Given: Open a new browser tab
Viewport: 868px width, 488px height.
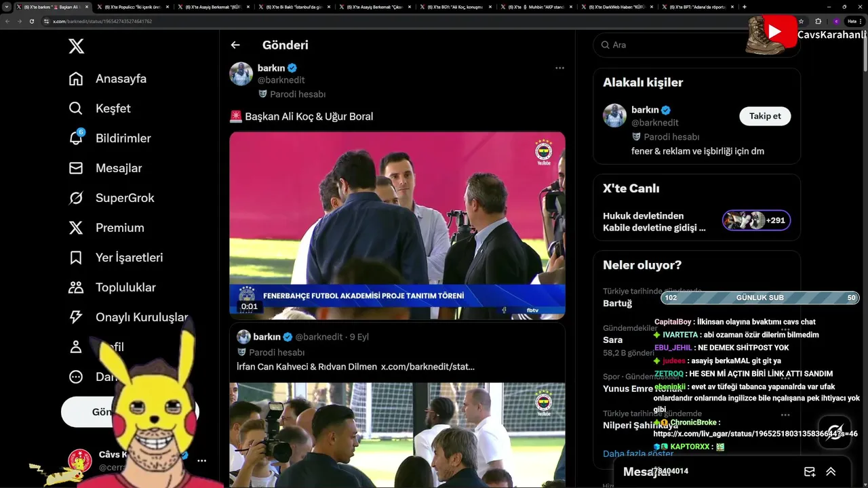Looking at the screenshot, I should [745, 7].
